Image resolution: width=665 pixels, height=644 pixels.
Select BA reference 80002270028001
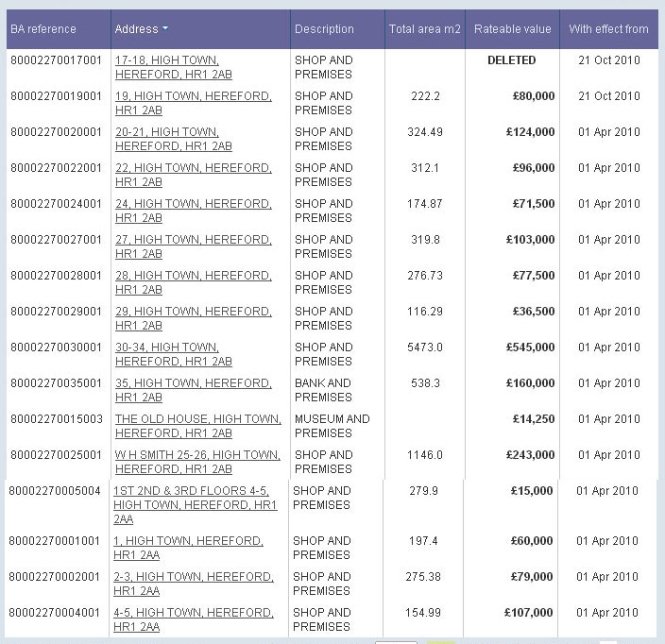[x=56, y=276]
